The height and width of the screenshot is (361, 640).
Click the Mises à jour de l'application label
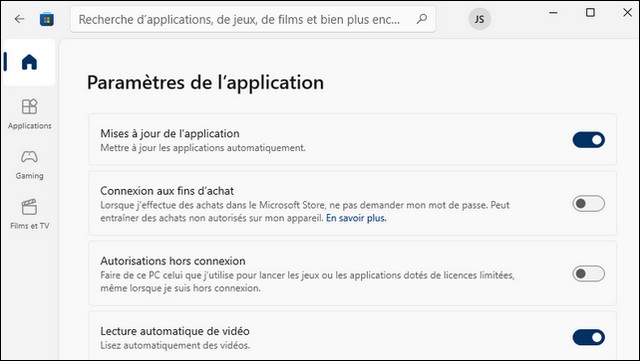point(170,134)
